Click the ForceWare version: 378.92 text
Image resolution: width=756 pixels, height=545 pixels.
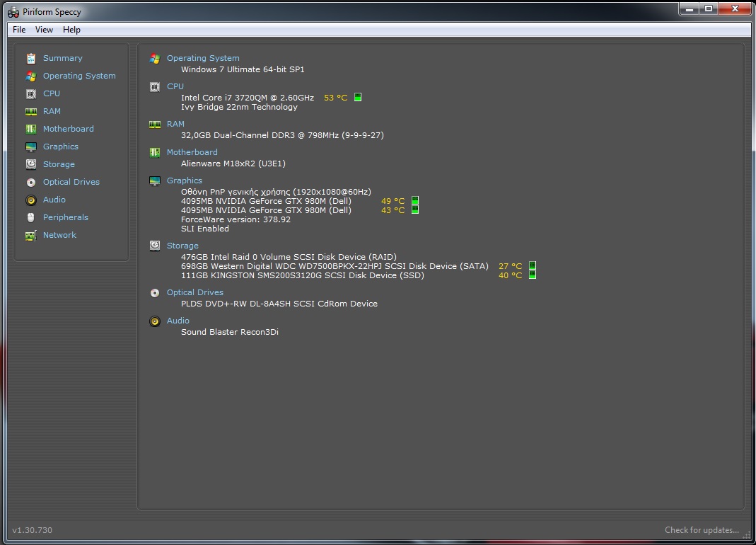point(235,219)
